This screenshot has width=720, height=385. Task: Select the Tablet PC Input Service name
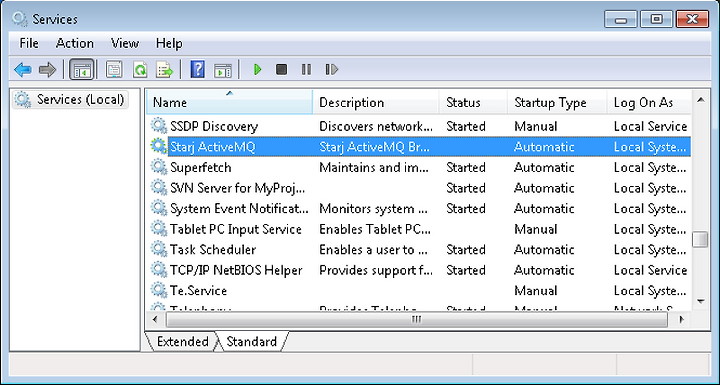pos(236,229)
